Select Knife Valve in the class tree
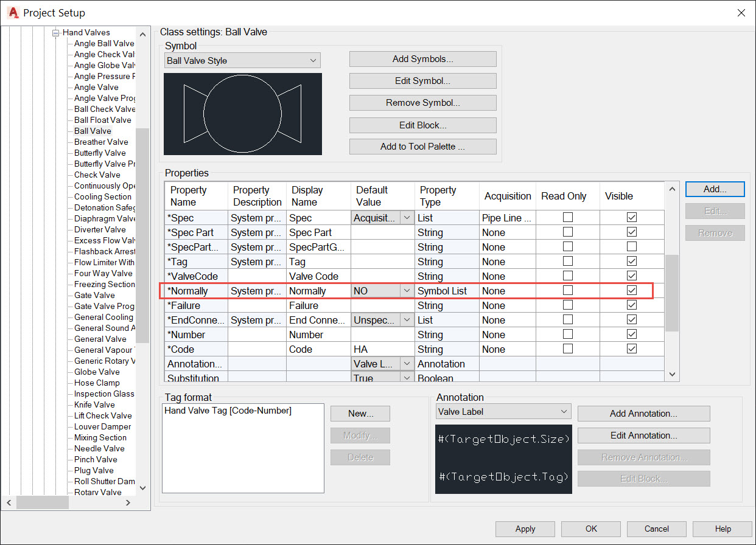This screenshot has height=545, width=756. pos(94,404)
